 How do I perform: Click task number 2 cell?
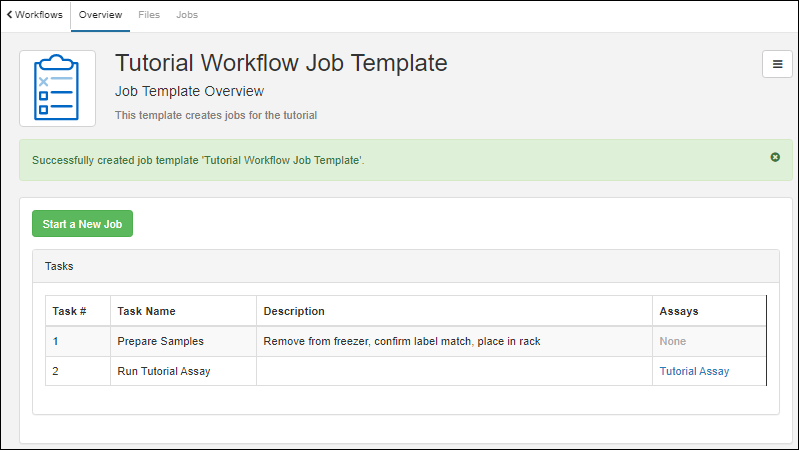57,371
